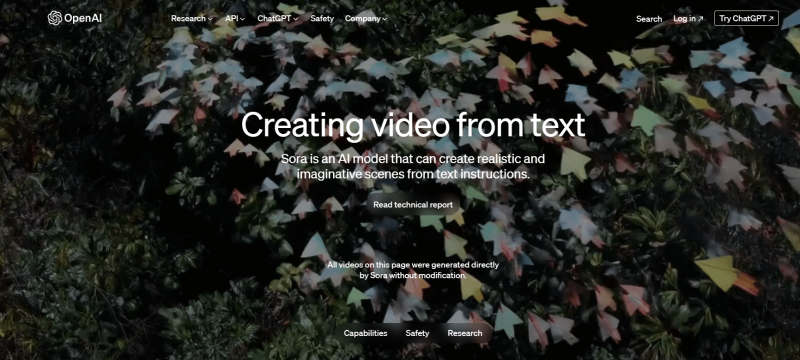Open the API dropdown menu
The height and width of the screenshot is (360, 800).
235,18
